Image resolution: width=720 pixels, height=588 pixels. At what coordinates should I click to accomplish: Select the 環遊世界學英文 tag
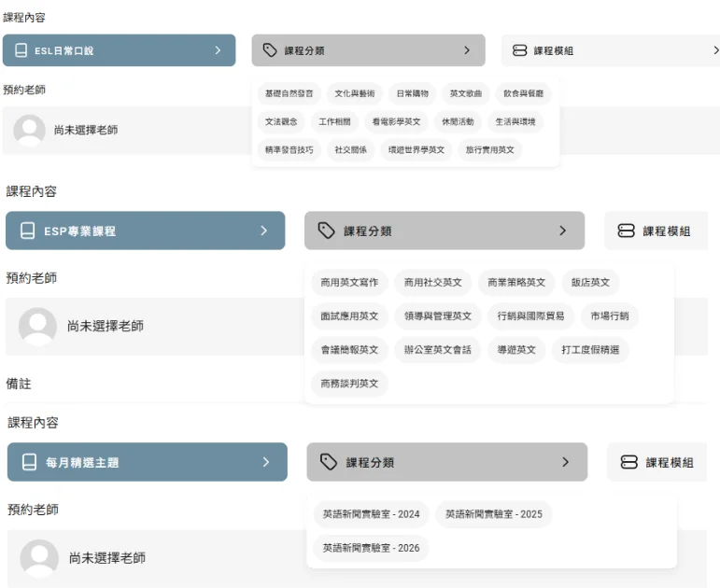[x=416, y=149]
